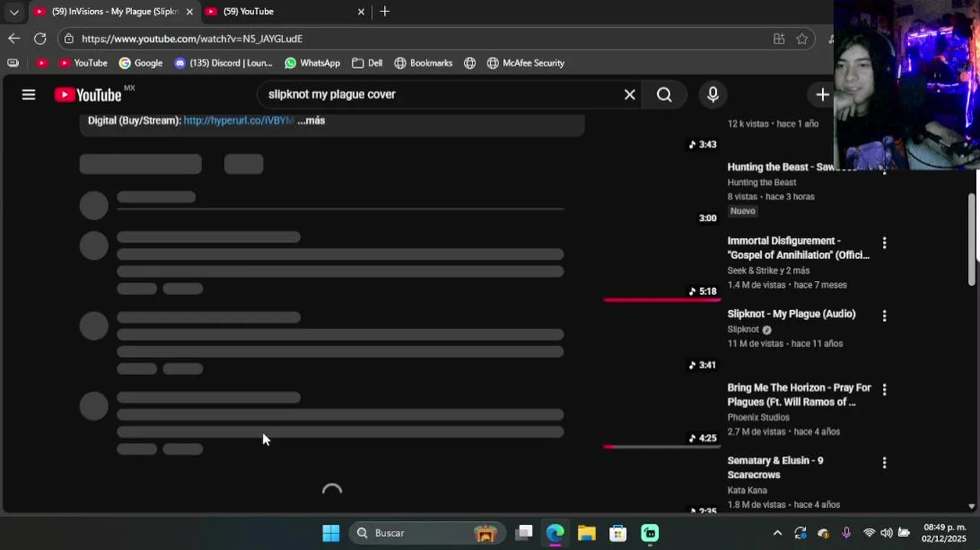This screenshot has height=550, width=980.
Task: Click the Hunting the Beast channel name
Action: coord(762,182)
